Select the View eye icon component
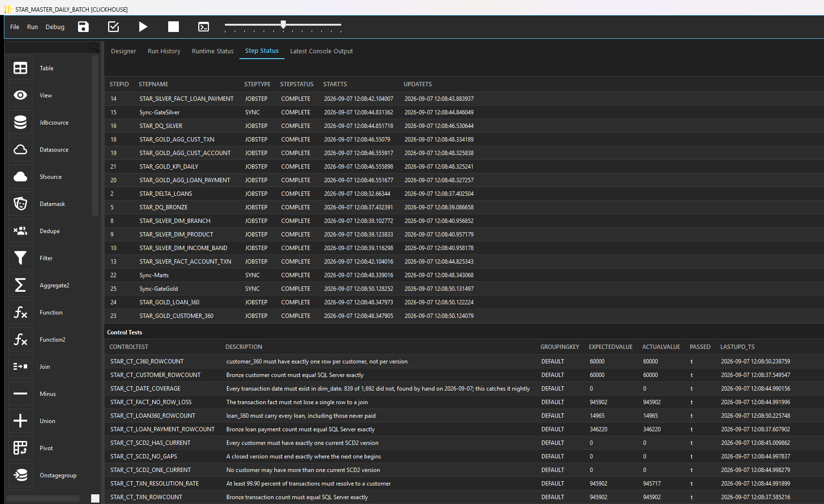Image resolution: width=824 pixels, height=504 pixels. 20,95
